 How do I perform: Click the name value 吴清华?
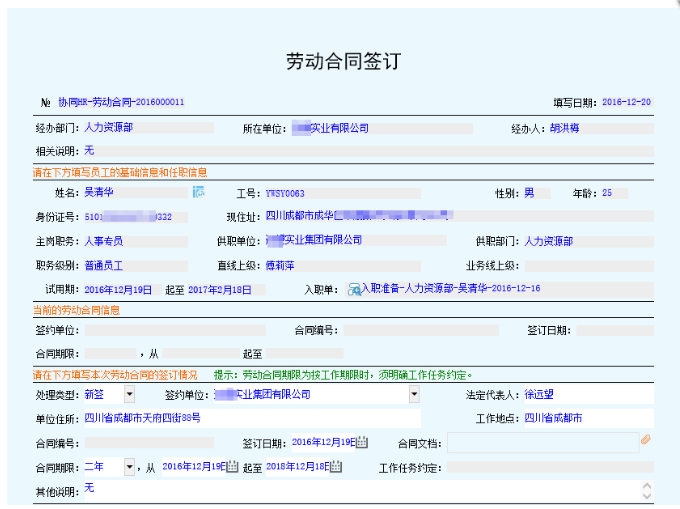click(99, 192)
